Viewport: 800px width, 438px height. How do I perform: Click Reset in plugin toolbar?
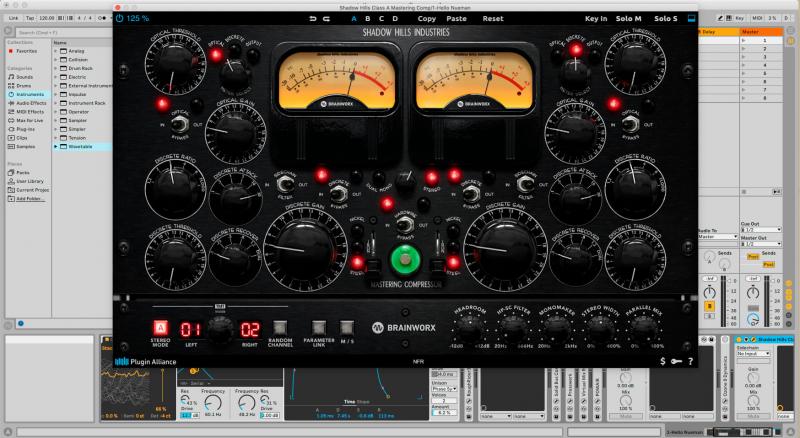tap(493, 19)
